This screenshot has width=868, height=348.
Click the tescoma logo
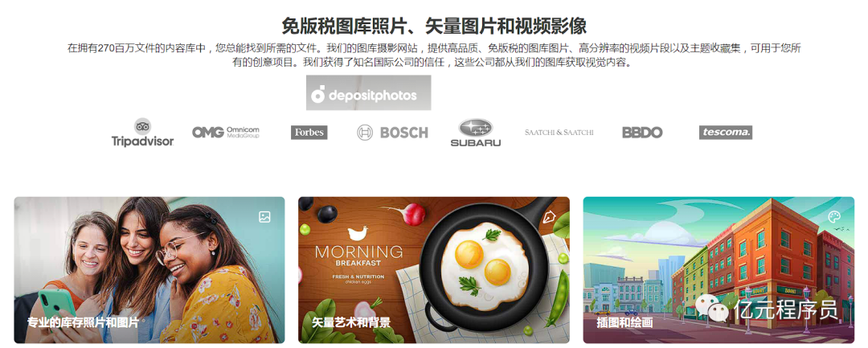click(x=725, y=133)
